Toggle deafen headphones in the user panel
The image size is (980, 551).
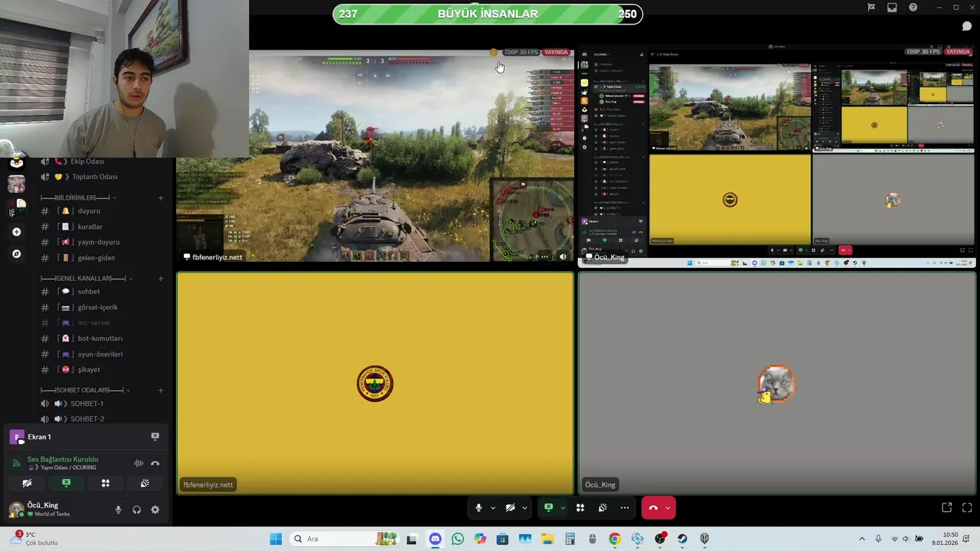136,510
